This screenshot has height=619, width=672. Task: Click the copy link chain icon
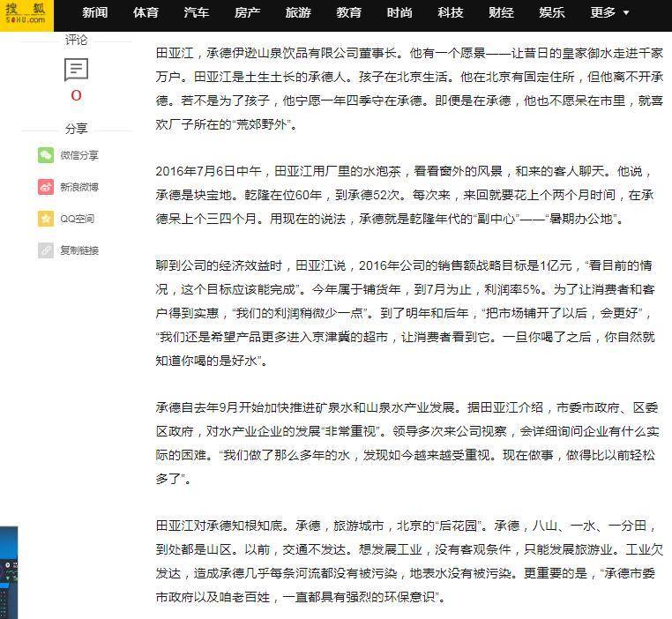coord(46,250)
